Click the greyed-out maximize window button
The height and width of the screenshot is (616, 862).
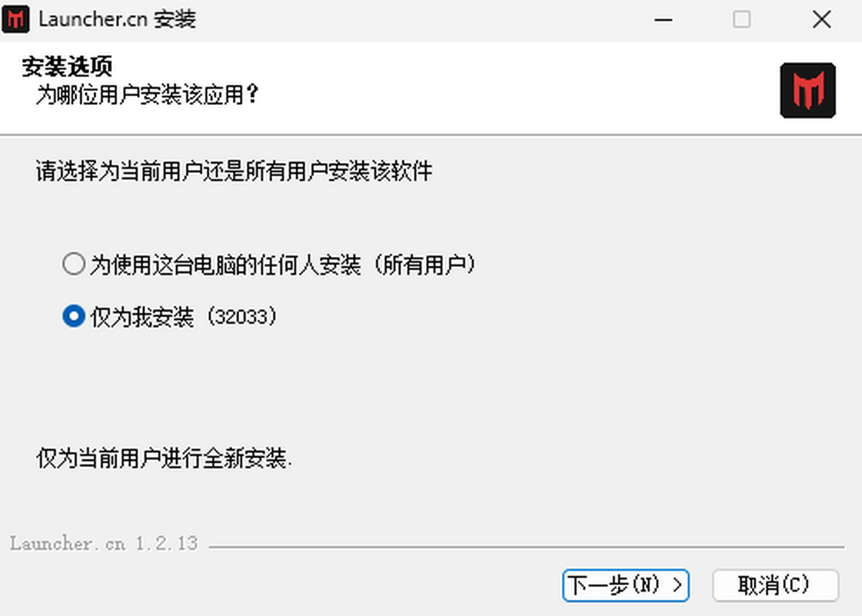coord(742,19)
